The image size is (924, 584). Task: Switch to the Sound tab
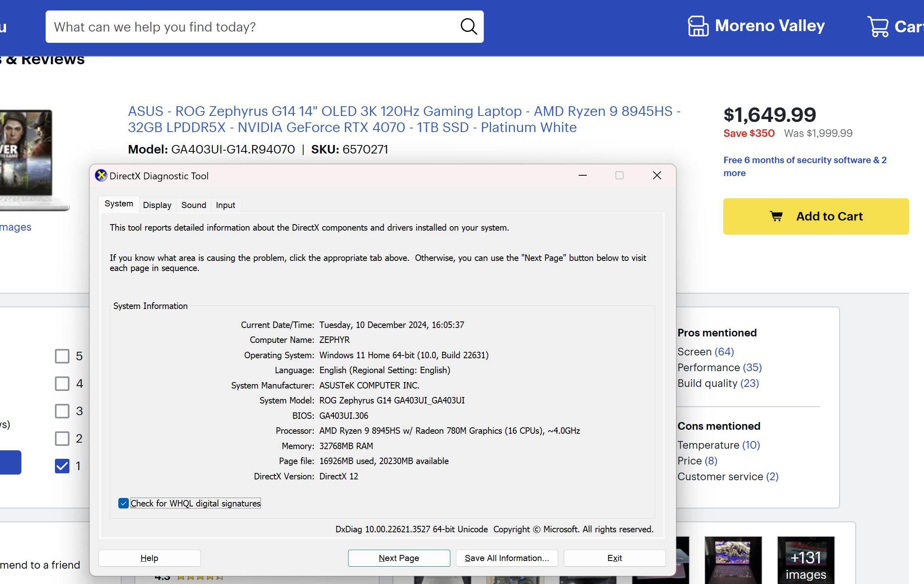click(x=193, y=205)
